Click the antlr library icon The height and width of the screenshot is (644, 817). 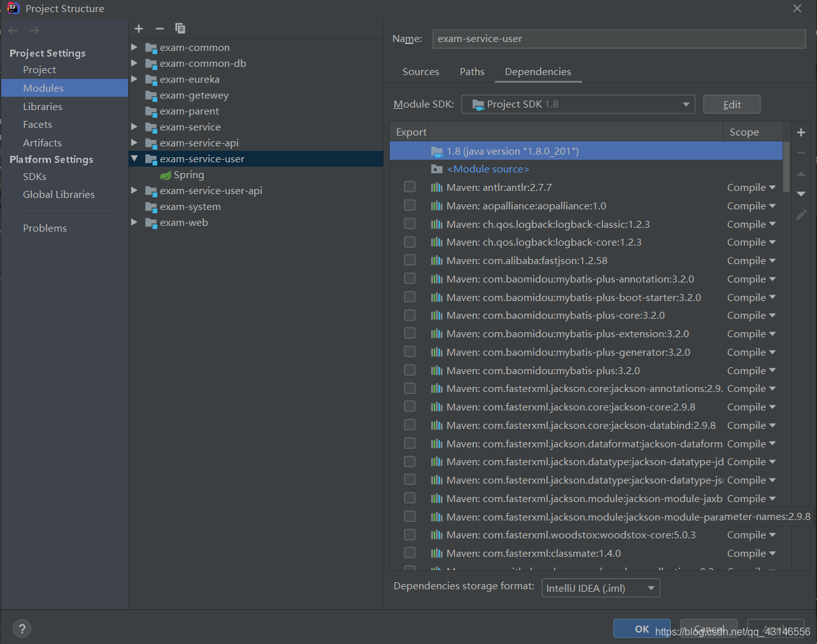437,188
